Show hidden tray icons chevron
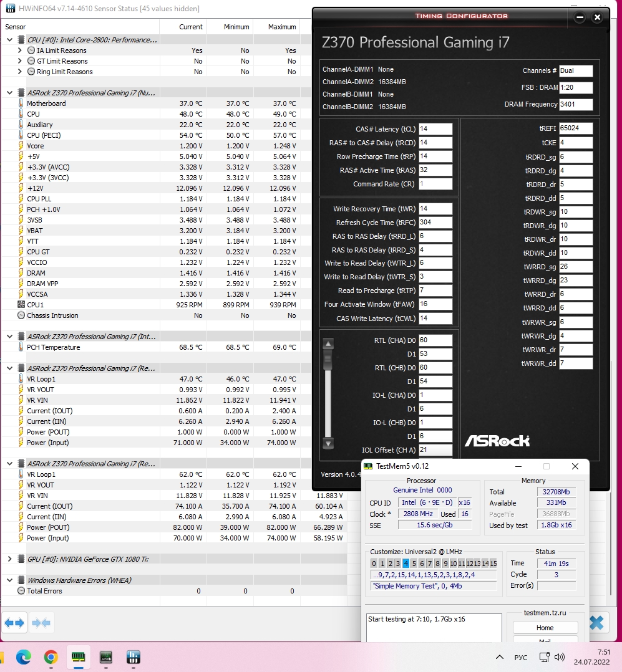Screen dimensions: 622x672 (x=499, y=657)
